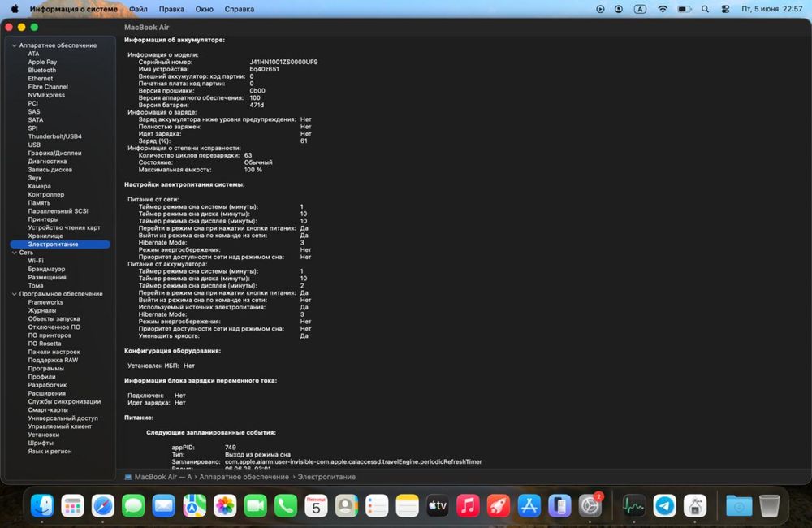Select Программы in sidebar
The width and height of the screenshot is (812, 528).
tap(45, 369)
